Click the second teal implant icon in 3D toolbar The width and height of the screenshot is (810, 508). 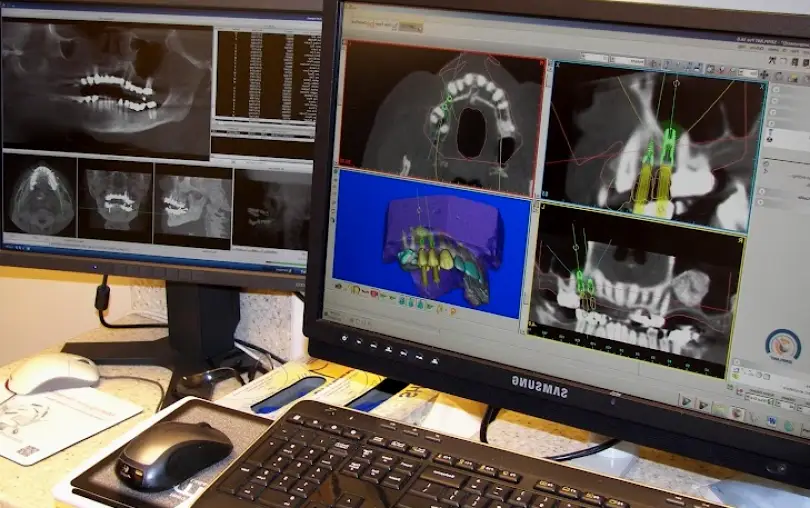coord(412,302)
